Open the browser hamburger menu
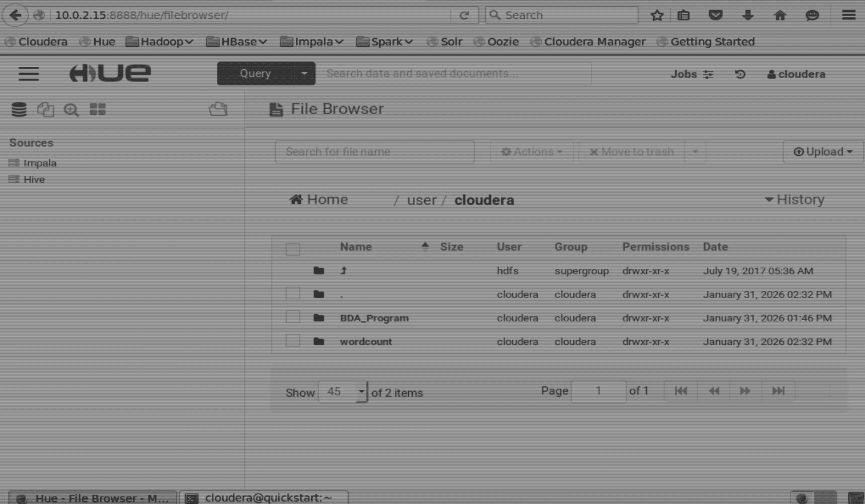Screen dimensions: 865x504 click(x=848, y=15)
